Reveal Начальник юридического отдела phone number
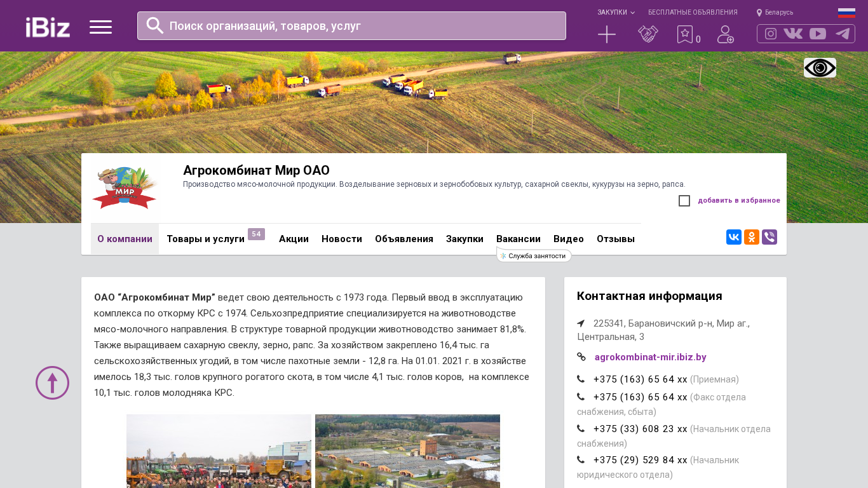 (641, 460)
